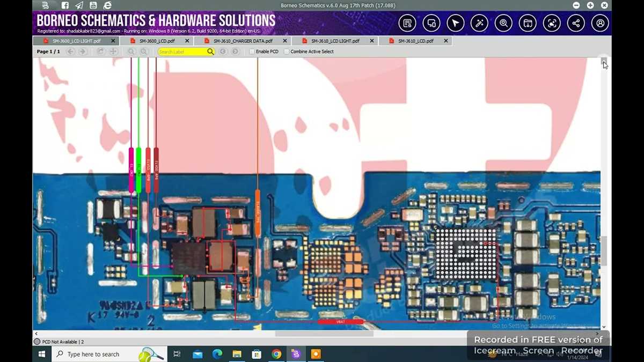This screenshot has height=362, width=644.
Task: Click the search magnifier in the label box
Action: pos(210,51)
